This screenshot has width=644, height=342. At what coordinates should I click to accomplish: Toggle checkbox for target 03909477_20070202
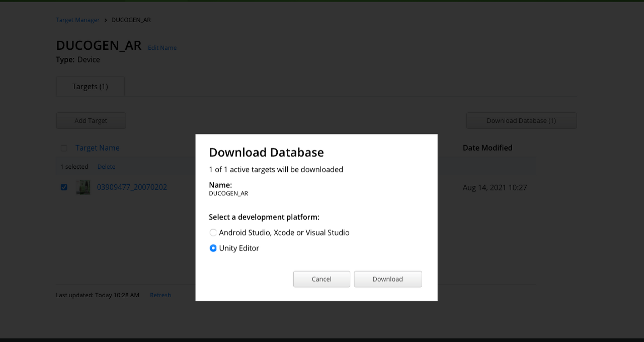(x=64, y=187)
